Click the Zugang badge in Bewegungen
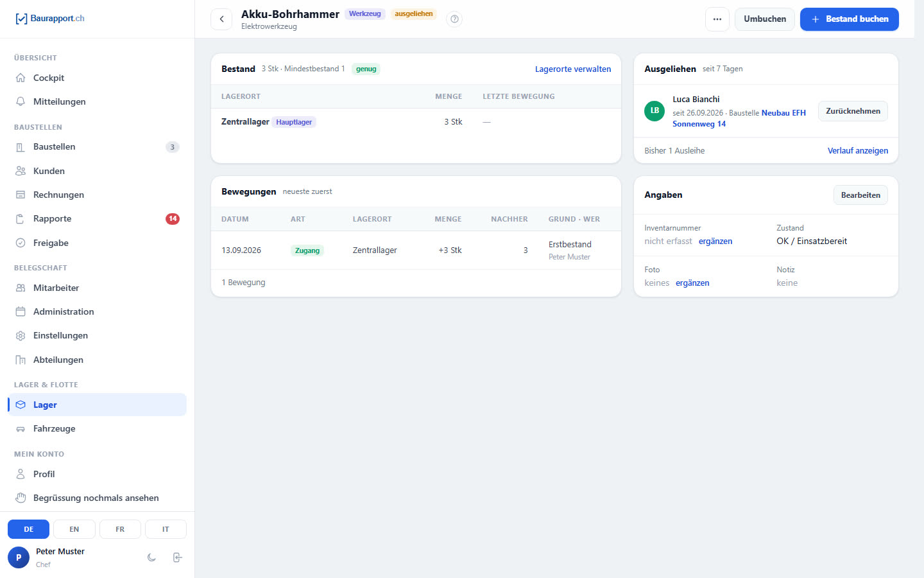This screenshot has height=578, width=924. tap(307, 250)
